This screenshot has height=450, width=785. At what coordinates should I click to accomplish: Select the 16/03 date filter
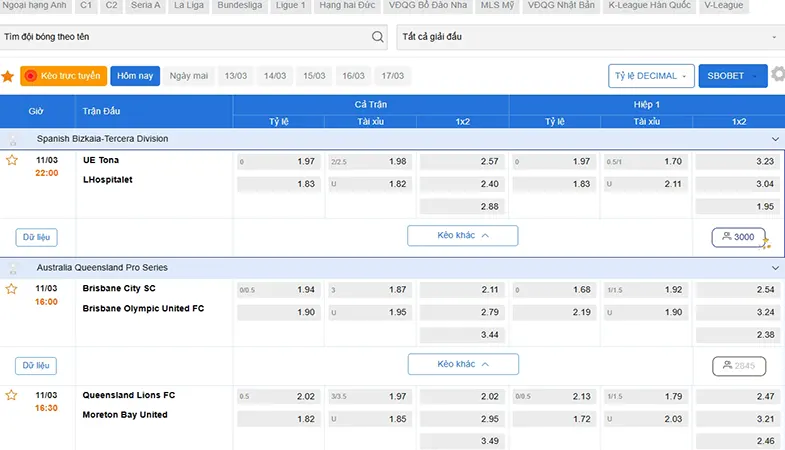coord(353,76)
